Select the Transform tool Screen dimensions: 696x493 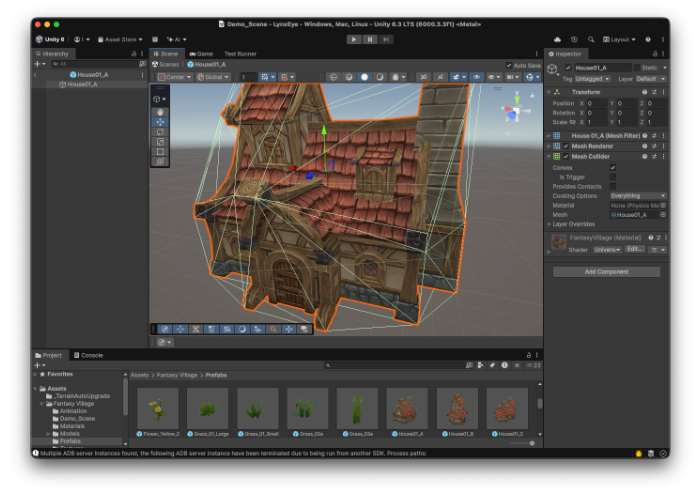point(160,162)
